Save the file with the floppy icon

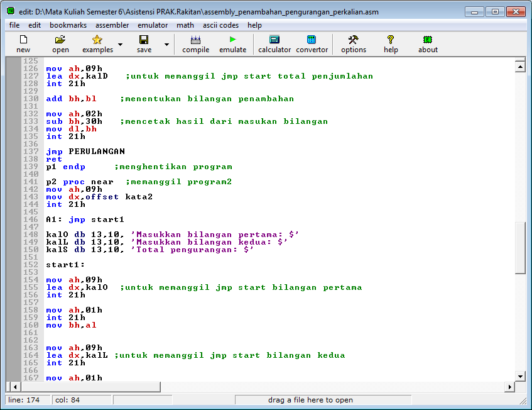(x=144, y=40)
